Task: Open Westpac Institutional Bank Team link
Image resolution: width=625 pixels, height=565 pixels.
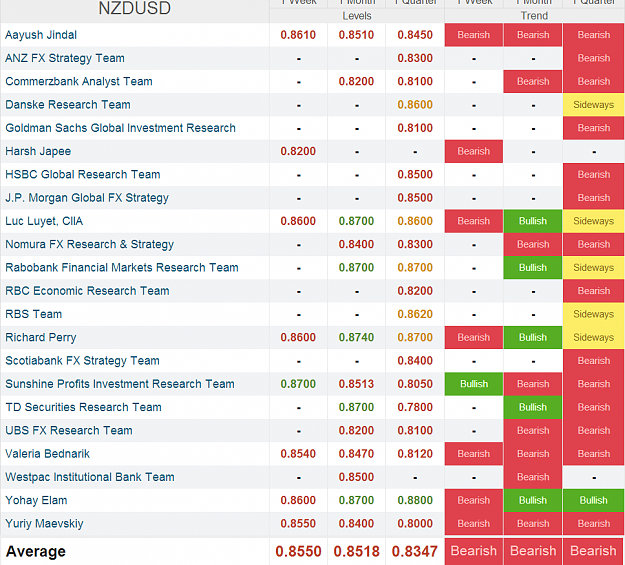Action: point(90,477)
